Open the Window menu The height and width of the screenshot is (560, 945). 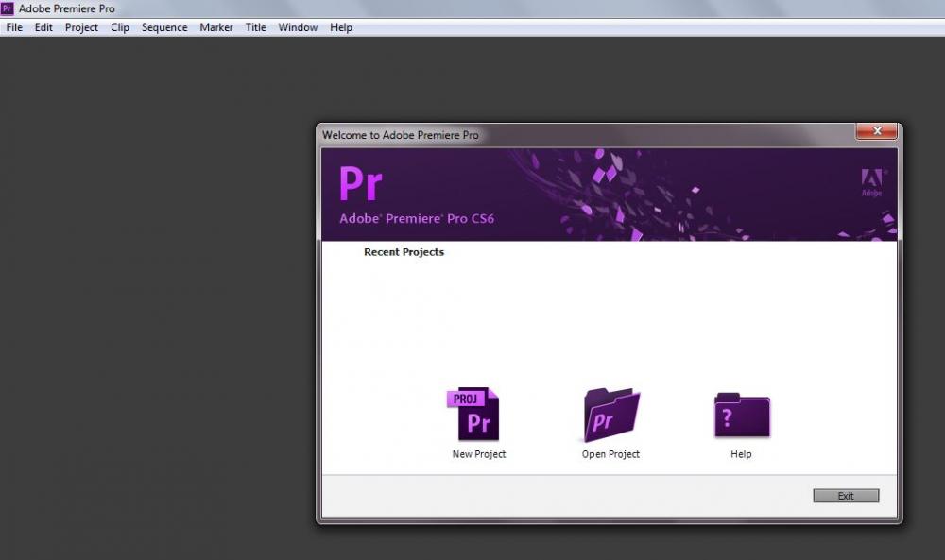pos(298,27)
